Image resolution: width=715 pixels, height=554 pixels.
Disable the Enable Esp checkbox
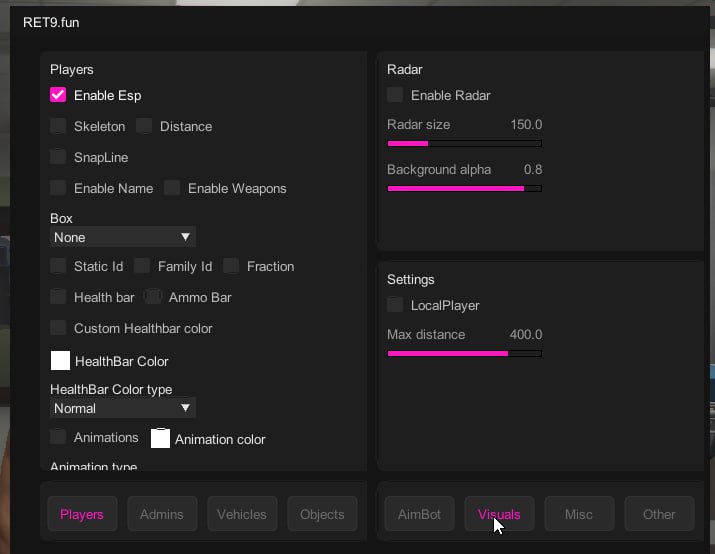click(x=58, y=96)
